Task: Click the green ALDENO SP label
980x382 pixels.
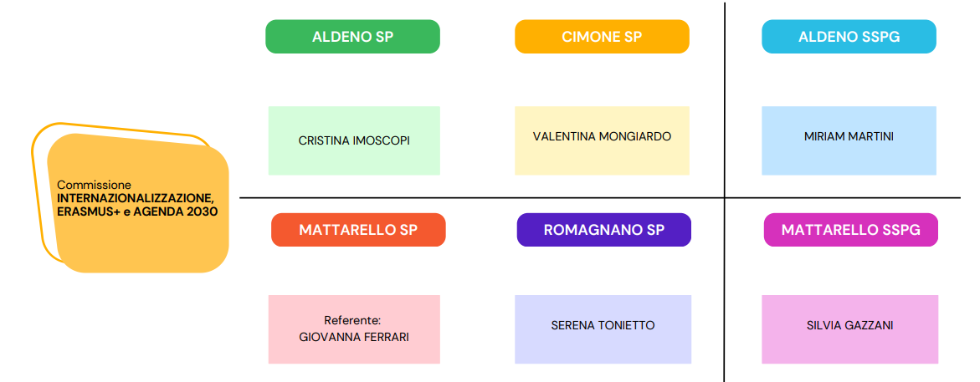Action: point(352,37)
